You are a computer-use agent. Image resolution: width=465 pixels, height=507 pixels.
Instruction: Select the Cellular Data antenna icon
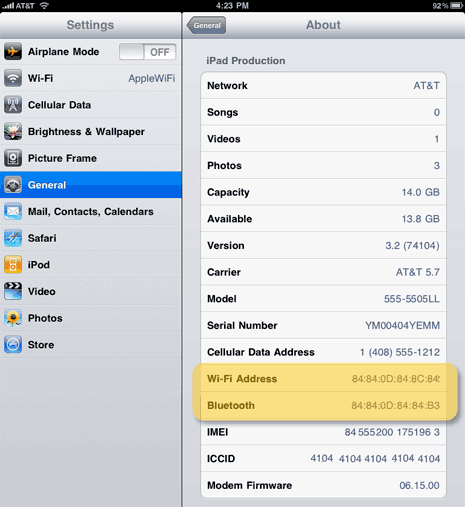[13, 105]
